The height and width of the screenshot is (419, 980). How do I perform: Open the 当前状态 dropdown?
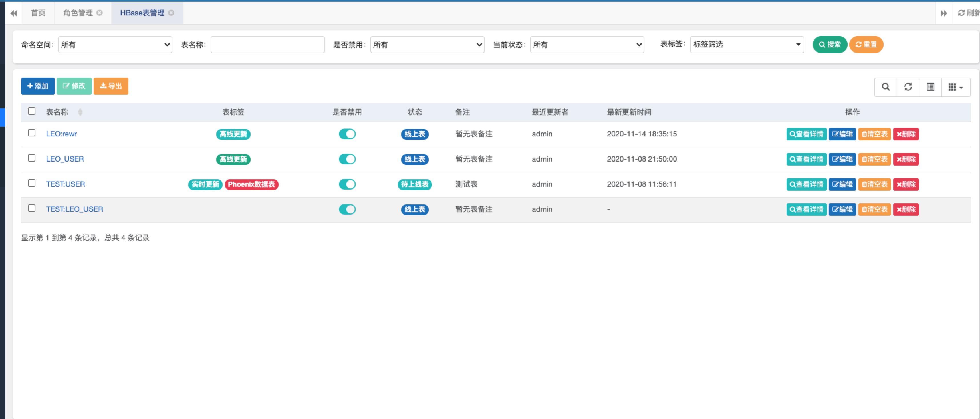click(587, 45)
